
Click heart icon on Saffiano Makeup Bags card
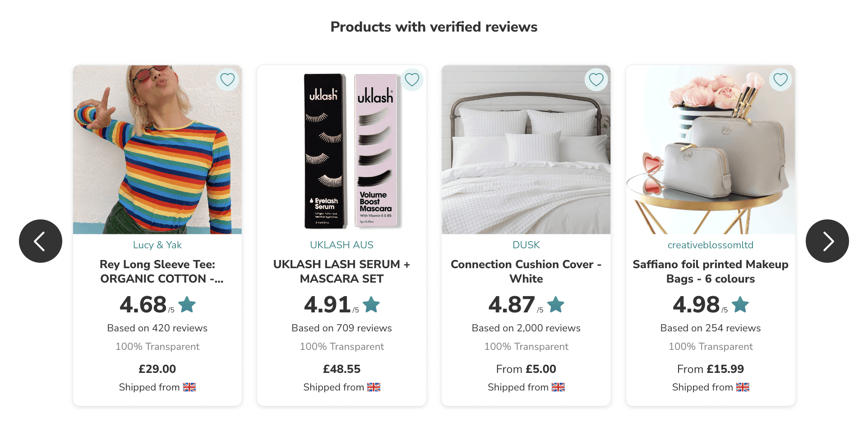[x=780, y=80]
